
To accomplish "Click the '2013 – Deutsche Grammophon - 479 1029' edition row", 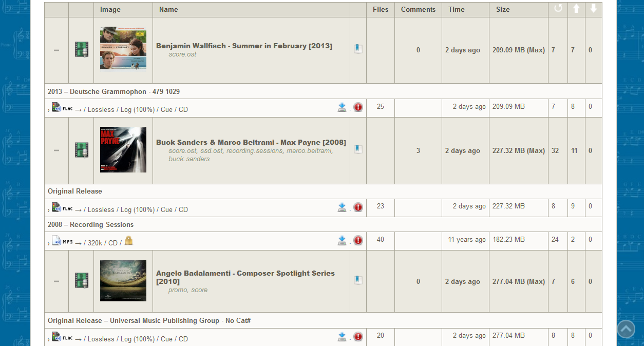I will click(323, 91).
